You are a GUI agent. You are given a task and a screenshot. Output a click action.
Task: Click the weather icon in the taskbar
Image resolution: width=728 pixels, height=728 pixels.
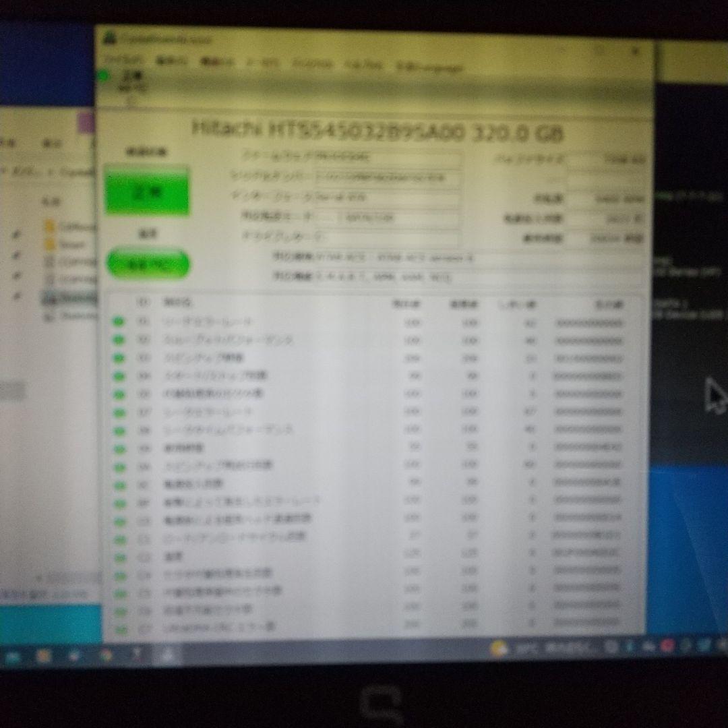(499, 648)
